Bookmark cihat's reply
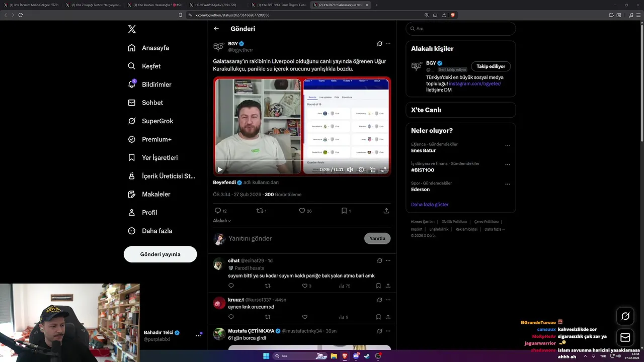The width and height of the screenshot is (644, 362). coord(378,286)
